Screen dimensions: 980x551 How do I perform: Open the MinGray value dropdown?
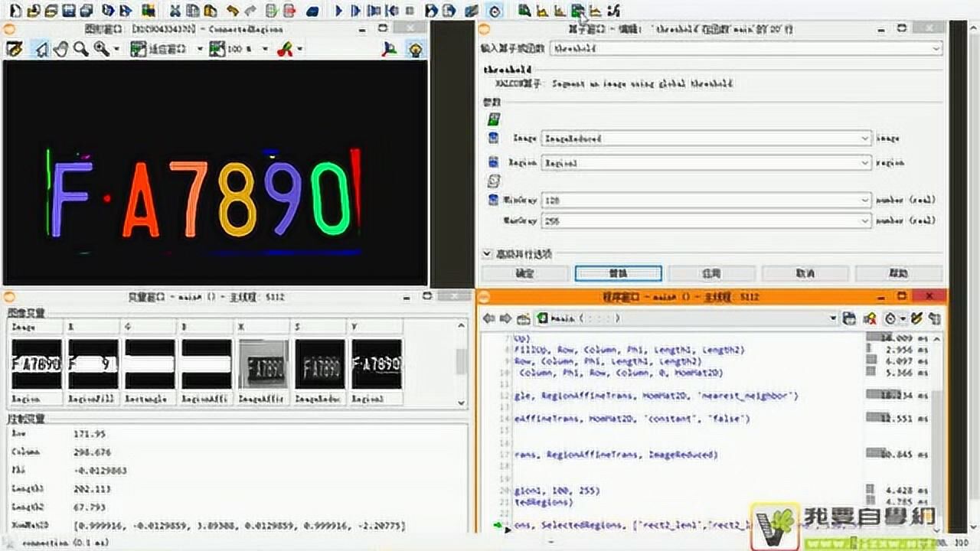pyautogui.click(x=865, y=200)
